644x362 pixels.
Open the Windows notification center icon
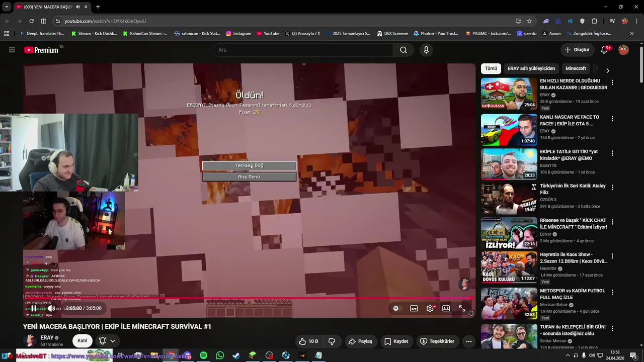tap(633, 355)
